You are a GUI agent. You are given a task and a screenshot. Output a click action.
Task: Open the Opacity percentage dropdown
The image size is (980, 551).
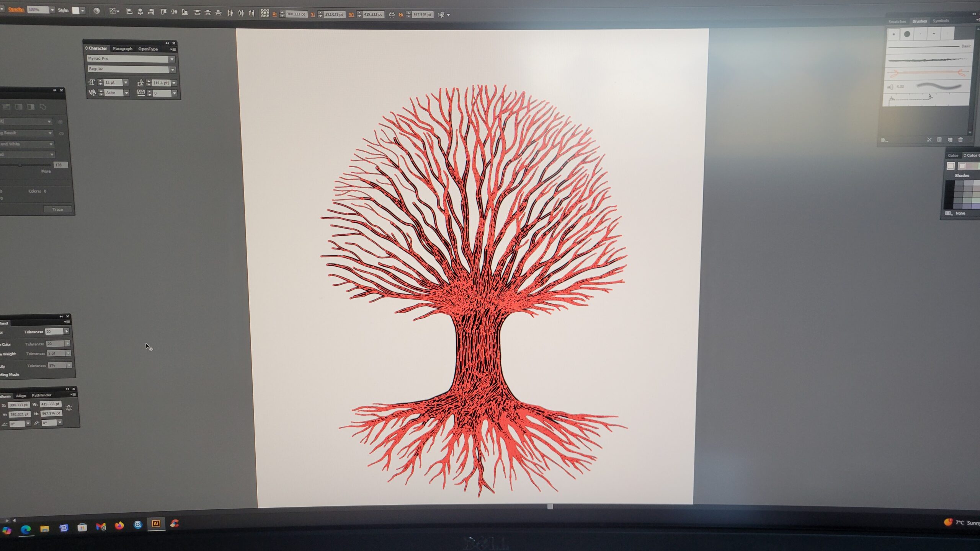[52, 10]
